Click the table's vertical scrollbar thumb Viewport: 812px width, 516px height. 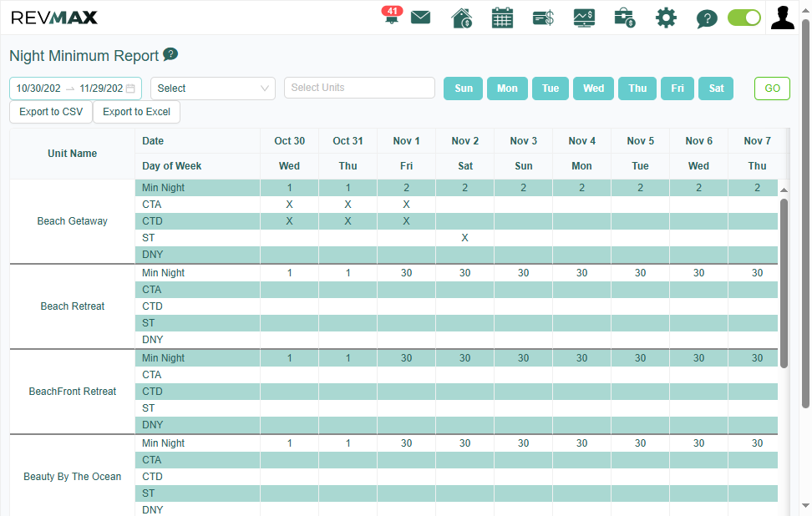pos(784,283)
